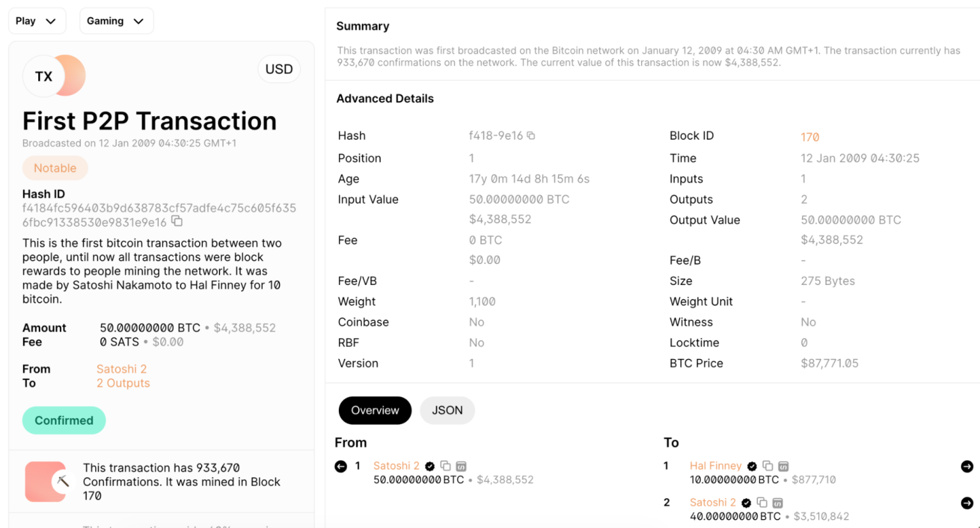Copy the full Hash ID
980x528 pixels.
177,221
